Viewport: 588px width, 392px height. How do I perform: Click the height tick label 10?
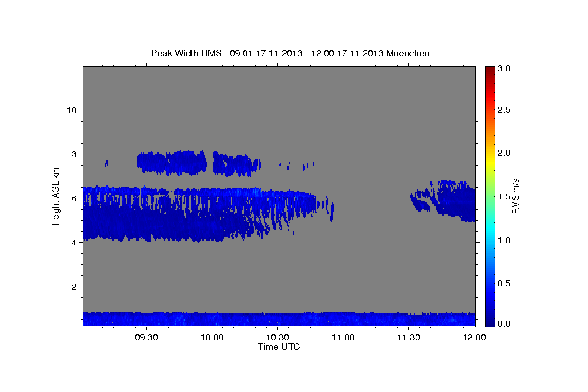(x=72, y=110)
